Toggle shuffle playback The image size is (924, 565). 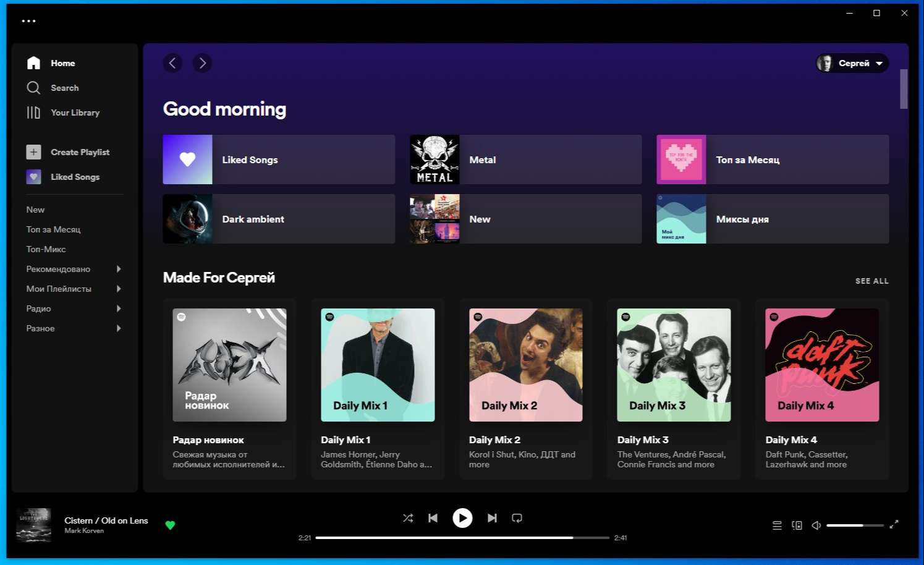[408, 518]
